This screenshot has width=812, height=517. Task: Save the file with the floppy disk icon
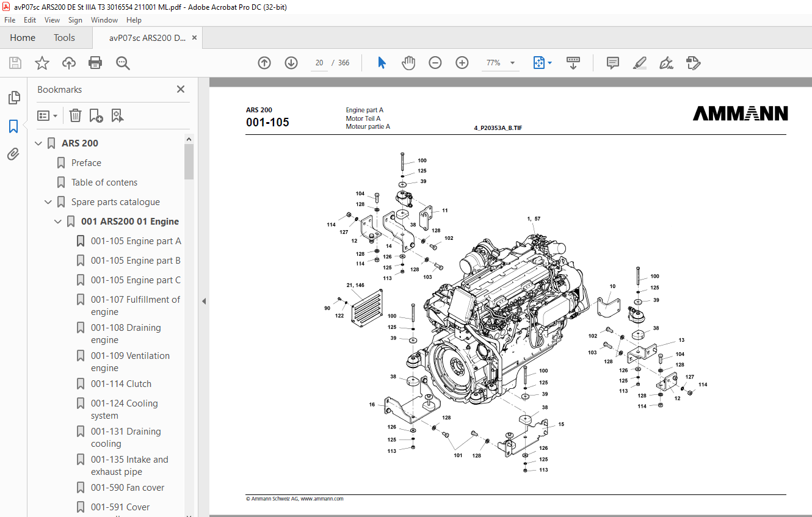tap(15, 63)
